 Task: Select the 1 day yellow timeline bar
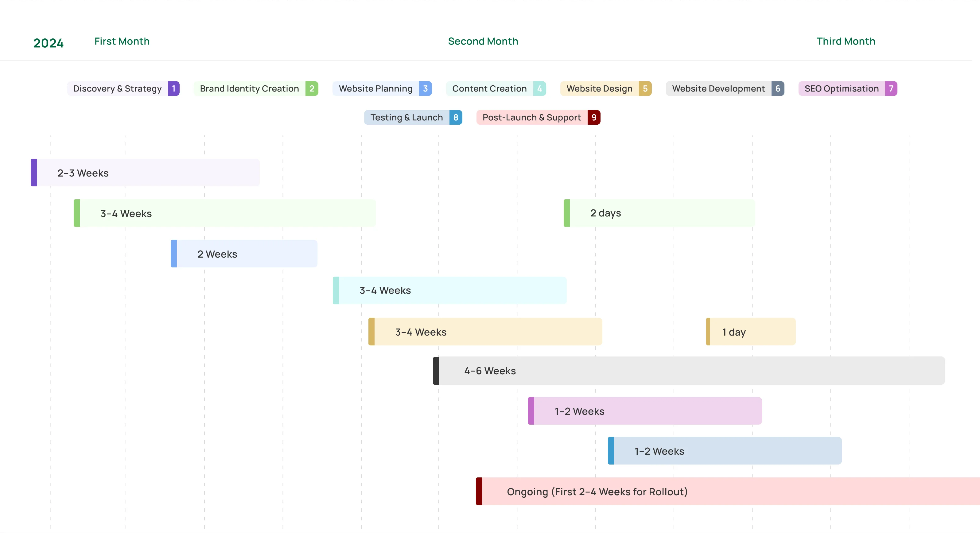point(750,332)
